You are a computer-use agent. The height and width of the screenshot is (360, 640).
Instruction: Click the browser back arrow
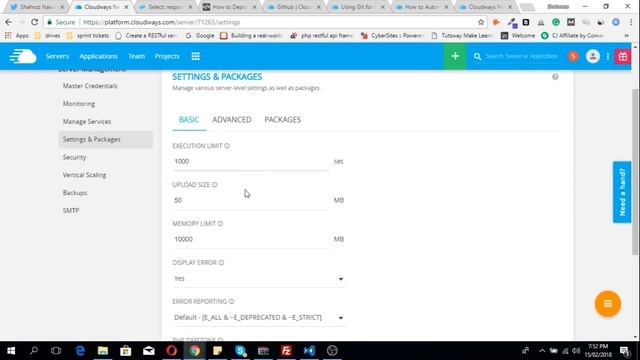click(9, 22)
